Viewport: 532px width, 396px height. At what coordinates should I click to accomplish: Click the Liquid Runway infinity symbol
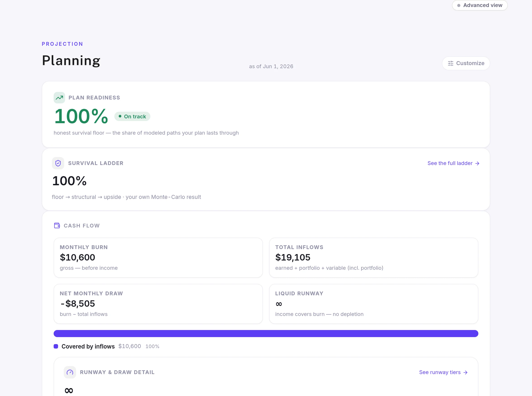279,304
